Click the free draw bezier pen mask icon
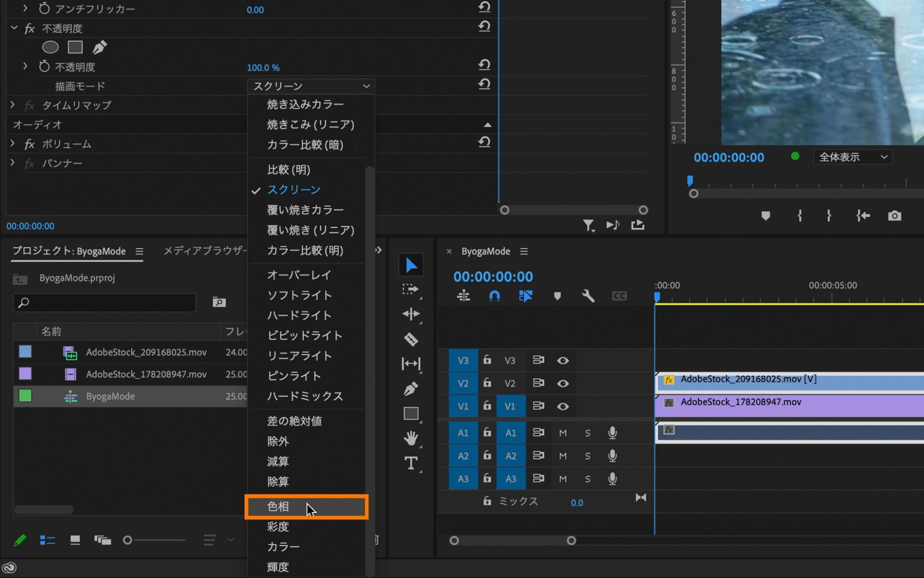The width and height of the screenshot is (924, 578). [x=99, y=47]
